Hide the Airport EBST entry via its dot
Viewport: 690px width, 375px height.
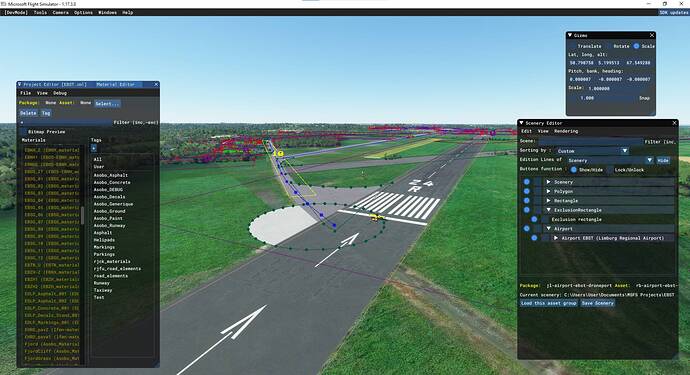coord(534,238)
